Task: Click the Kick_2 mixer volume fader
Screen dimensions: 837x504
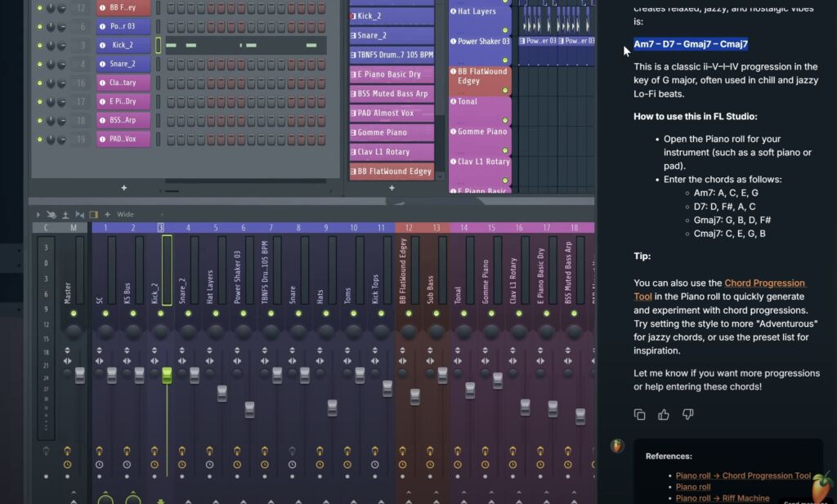Action: pyautogui.click(x=167, y=375)
